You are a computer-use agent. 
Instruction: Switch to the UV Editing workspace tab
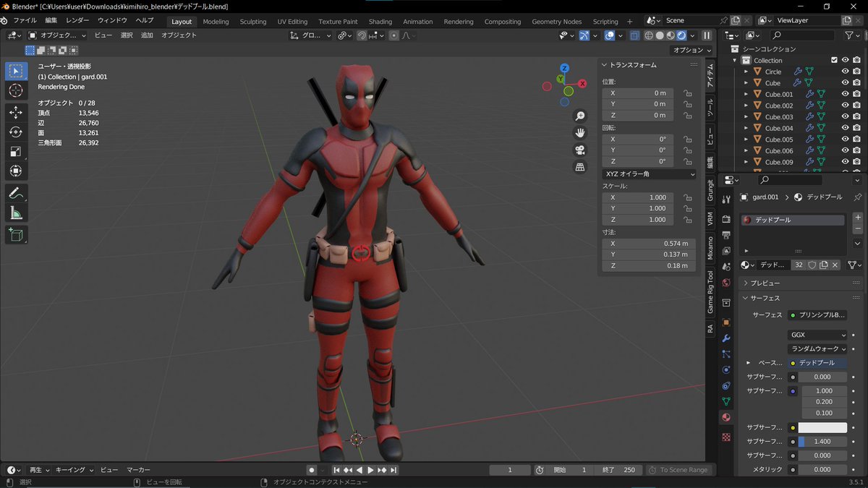(292, 22)
